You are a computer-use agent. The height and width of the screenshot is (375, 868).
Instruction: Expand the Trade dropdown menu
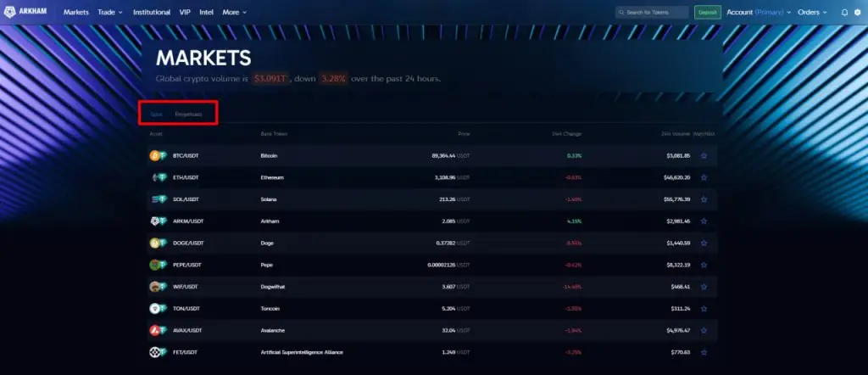pyautogui.click(x=110, y=12)
